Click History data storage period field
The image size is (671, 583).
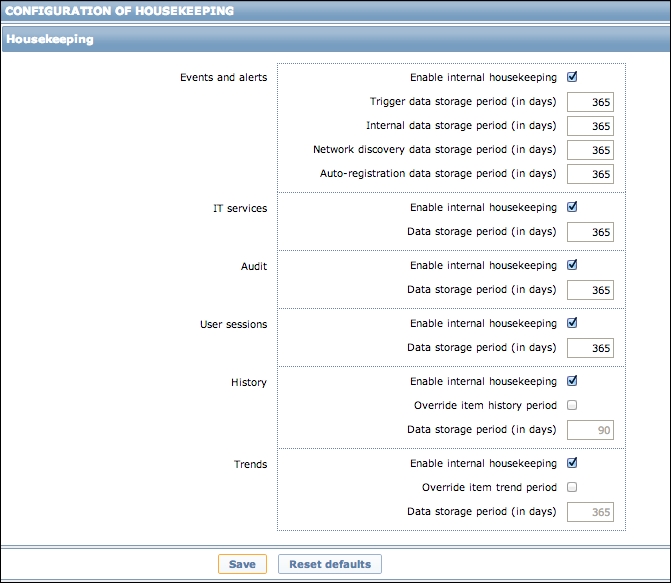590,430
